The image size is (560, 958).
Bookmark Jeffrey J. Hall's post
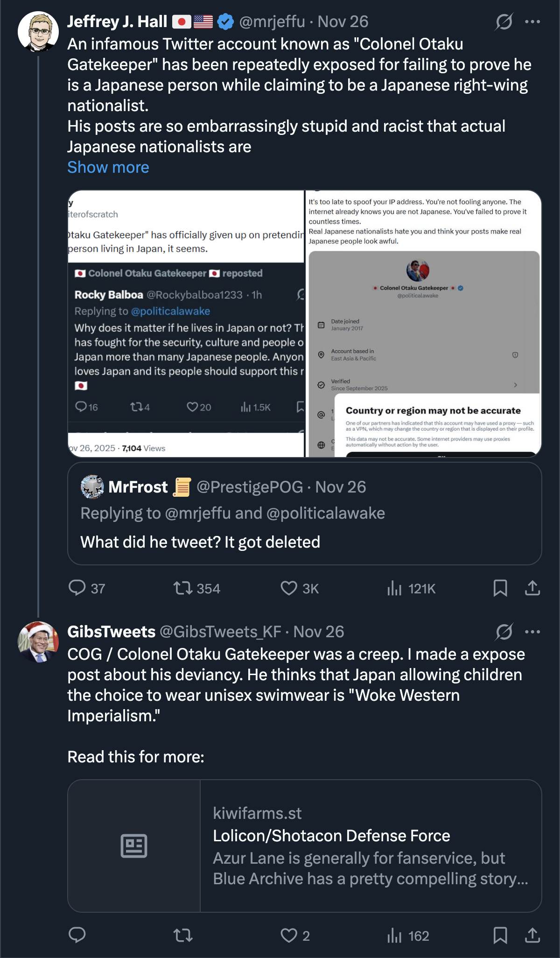point(500,588)
